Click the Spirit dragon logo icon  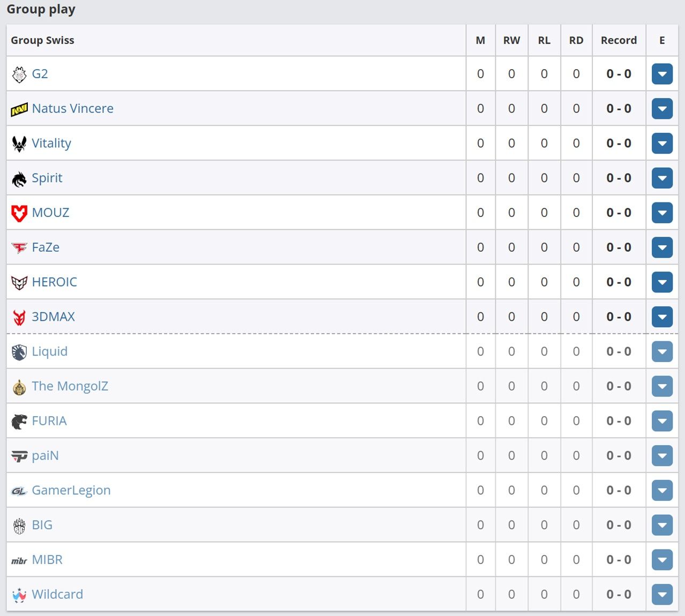(x=19, y=179)
